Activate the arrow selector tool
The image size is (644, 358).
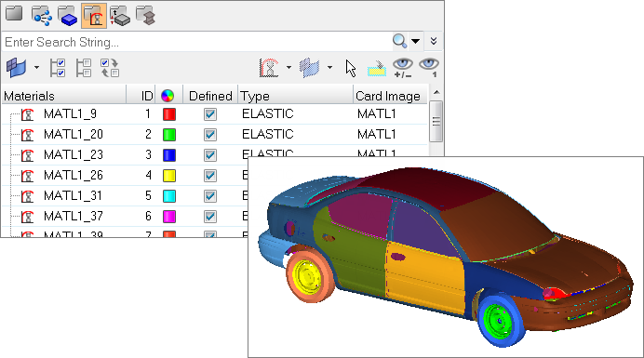(351, 68)
